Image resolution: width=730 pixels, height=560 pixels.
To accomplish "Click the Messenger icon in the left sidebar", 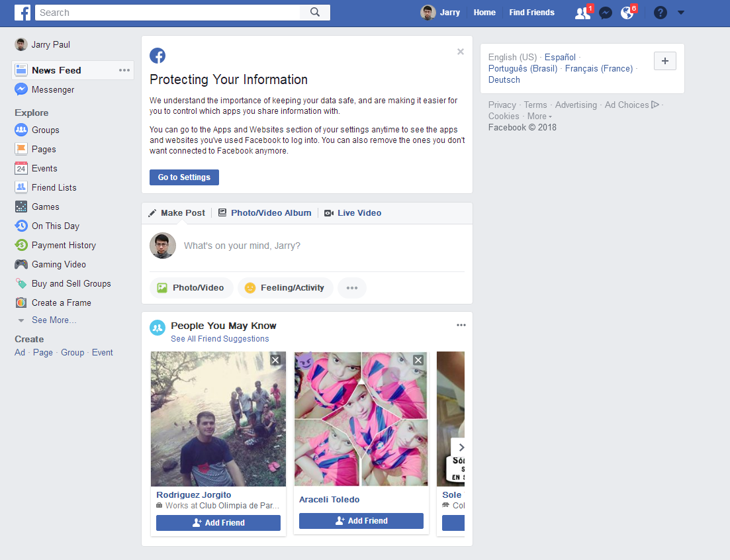I will 21,89.
